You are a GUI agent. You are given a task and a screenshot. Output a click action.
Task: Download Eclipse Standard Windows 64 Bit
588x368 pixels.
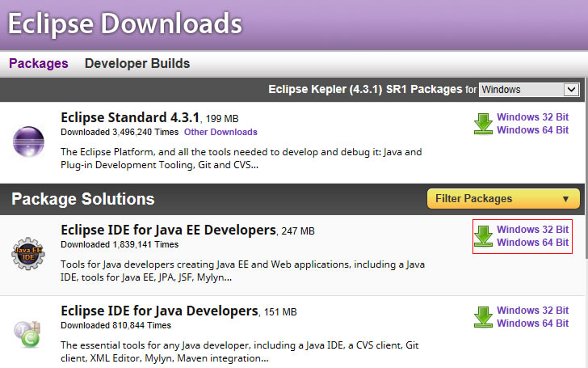click(x=532, y=130)
